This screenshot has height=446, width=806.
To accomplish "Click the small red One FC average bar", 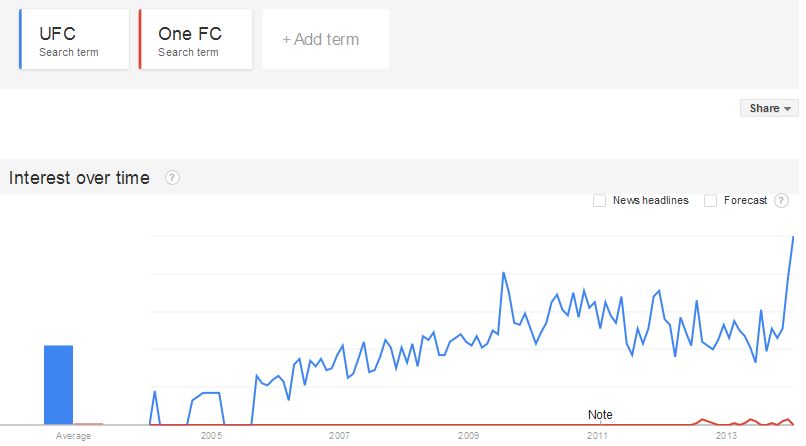I will pos(90,423).
